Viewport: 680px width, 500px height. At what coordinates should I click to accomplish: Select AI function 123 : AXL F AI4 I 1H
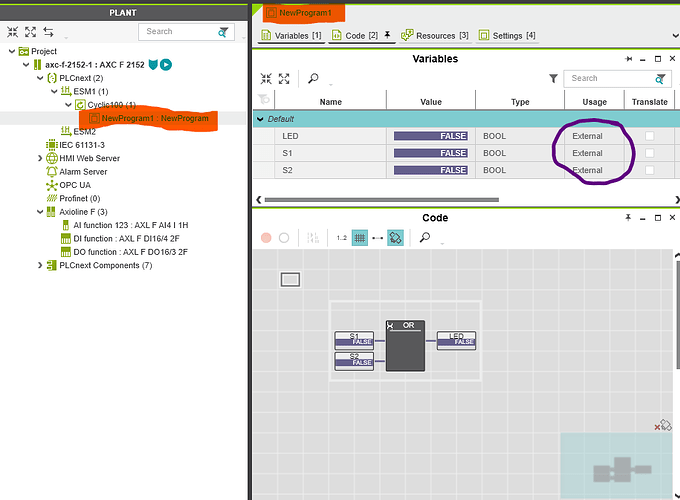[125, 225]
